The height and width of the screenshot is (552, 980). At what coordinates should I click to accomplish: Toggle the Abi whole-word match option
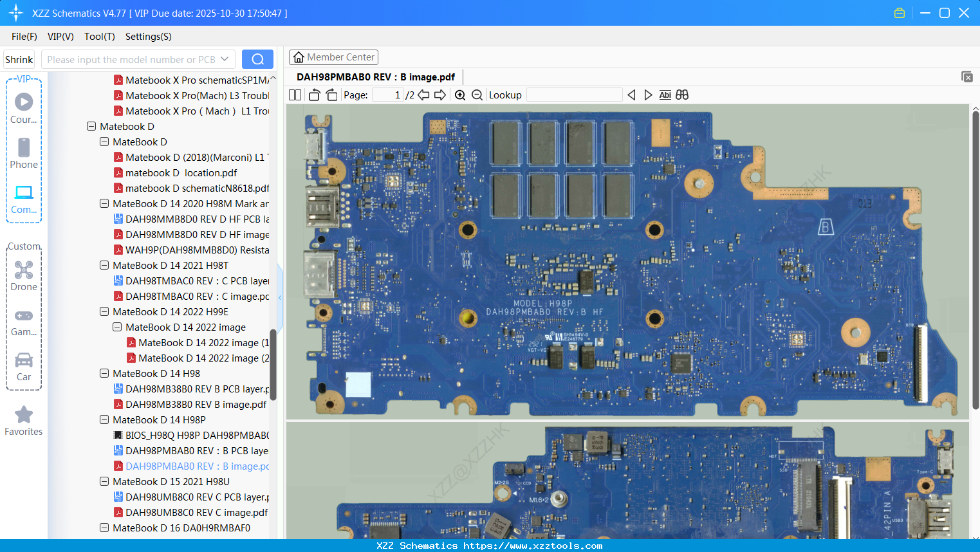pyautogui.click(x=665, y=95)
